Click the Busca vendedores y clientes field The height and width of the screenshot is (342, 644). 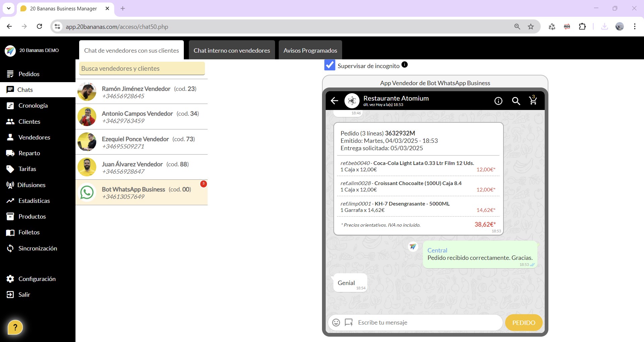click(142, 68)
